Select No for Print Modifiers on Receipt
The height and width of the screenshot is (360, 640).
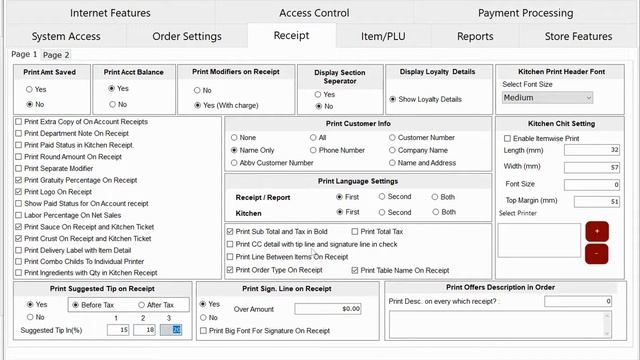197,90
